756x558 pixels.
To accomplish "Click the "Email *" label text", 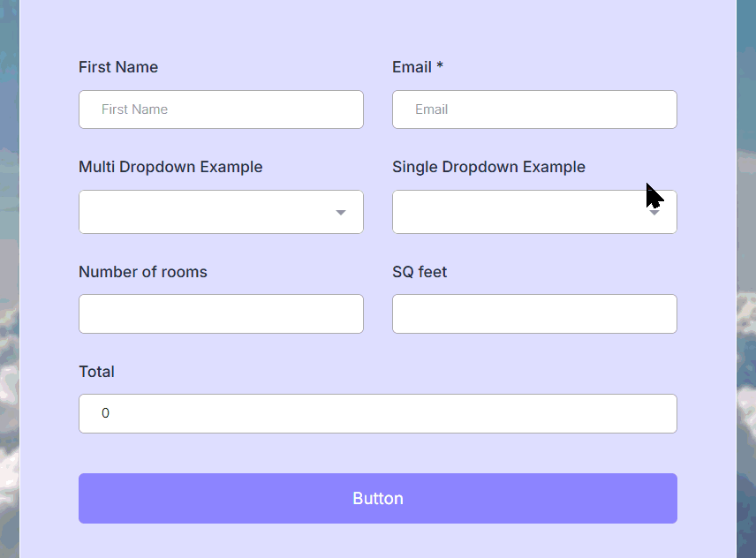I will click(x=418, y=67).
